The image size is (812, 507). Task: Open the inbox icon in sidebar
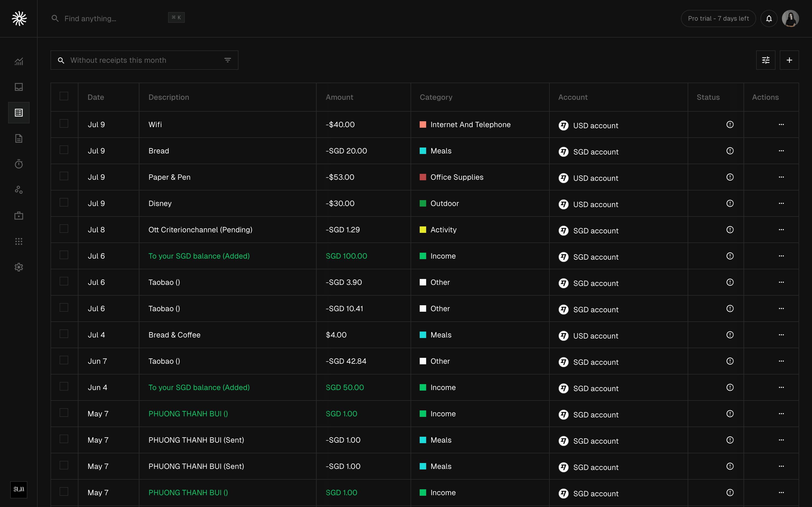19,87
